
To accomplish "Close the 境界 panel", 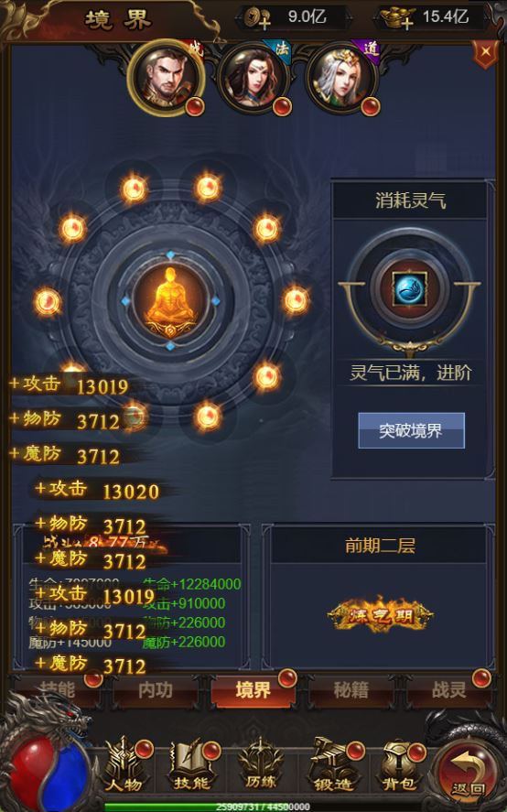I will pos(485,53).
